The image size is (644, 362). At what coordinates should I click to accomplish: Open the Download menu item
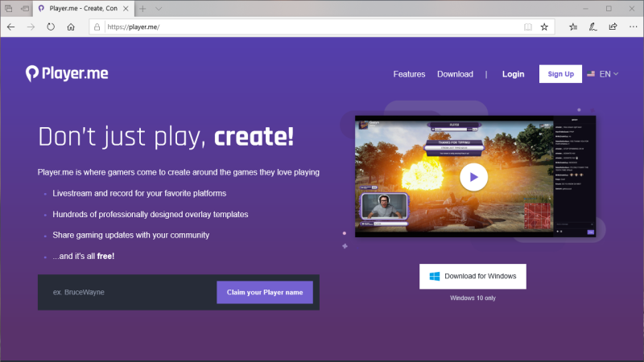(455, 74)
